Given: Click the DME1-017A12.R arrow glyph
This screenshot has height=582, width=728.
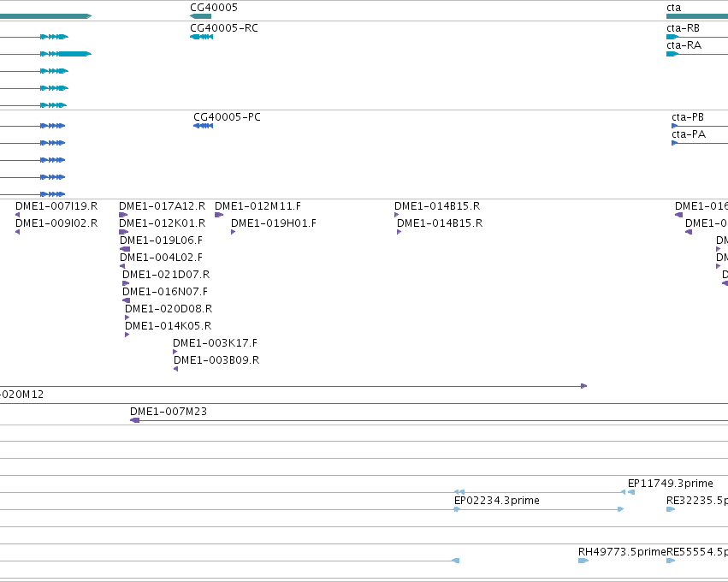Looking at the screenshot, I should (x=123, y=215).
